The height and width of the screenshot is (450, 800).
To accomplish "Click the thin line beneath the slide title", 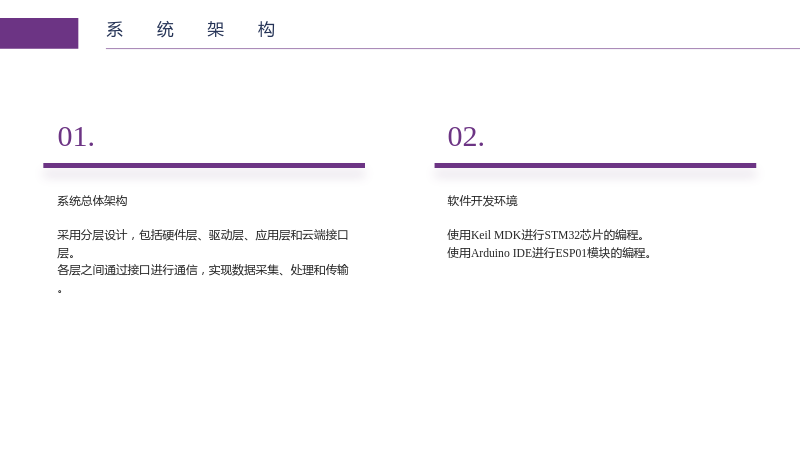I will (453, 48).
